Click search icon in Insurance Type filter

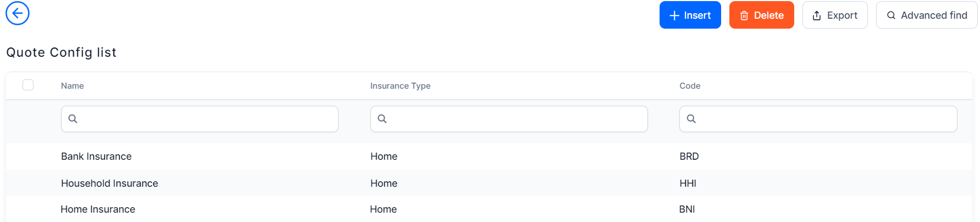click(382, 118)
